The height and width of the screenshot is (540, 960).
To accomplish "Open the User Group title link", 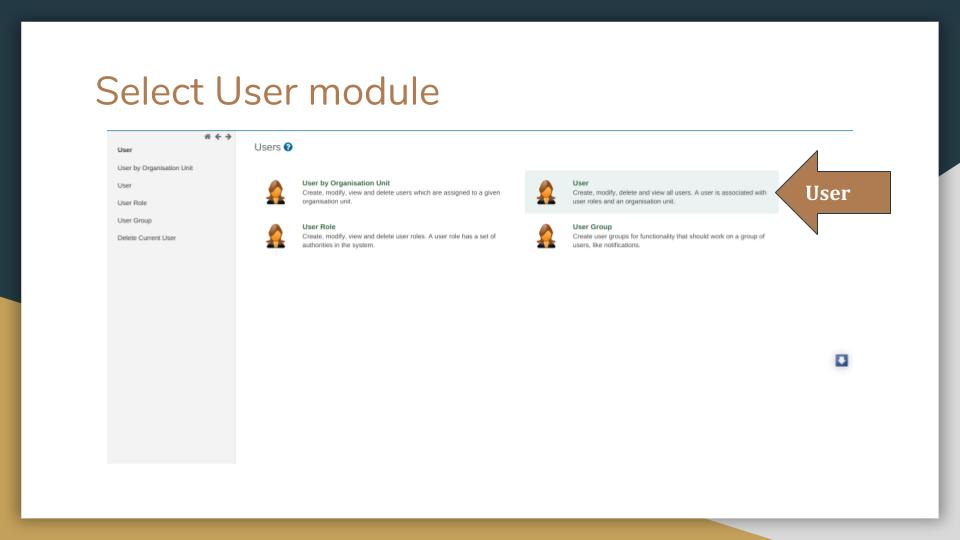I will click(592, 227).
